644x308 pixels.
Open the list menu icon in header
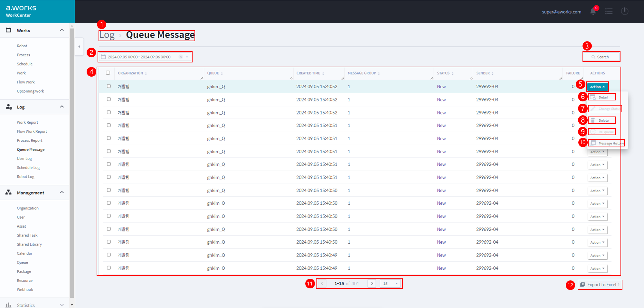pyautogui.click(x=609, y=11)
